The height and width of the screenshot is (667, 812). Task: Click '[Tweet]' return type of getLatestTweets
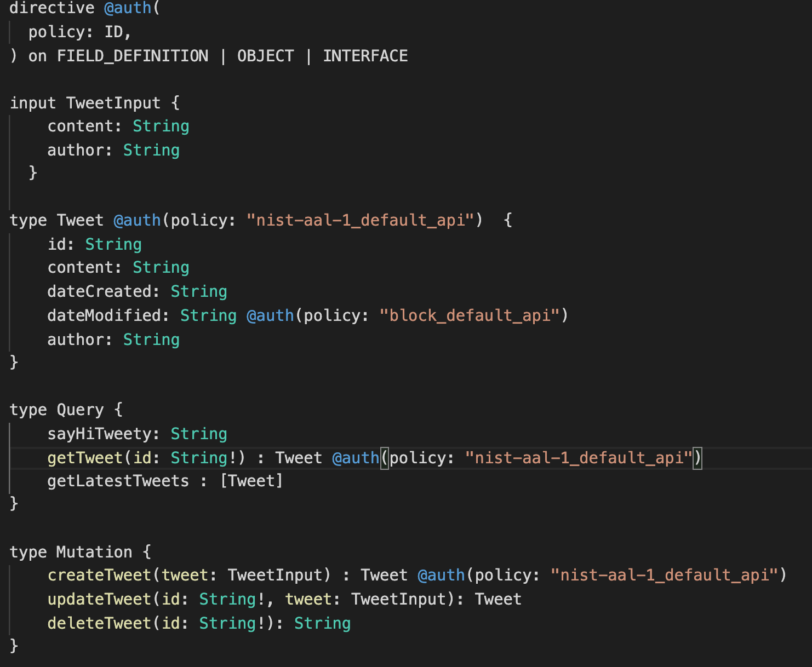[251, 481]
